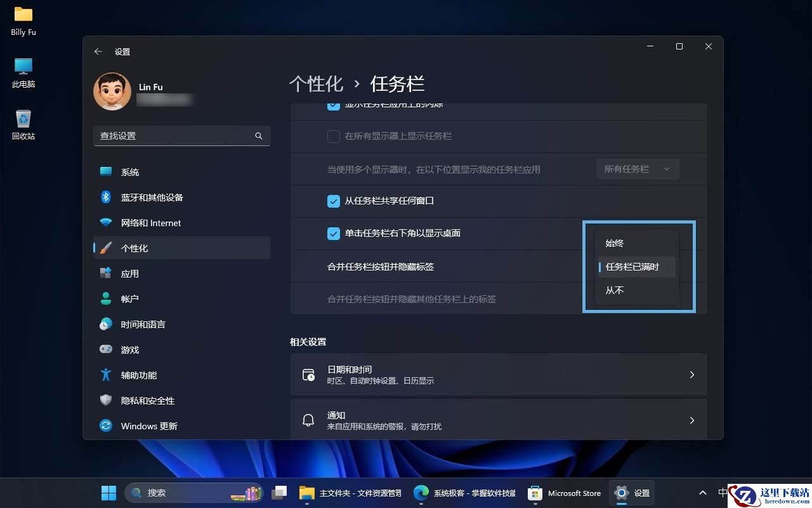812x508 pixels.
Task: Open 回收站 desktop icon
Action: point(23,124)
